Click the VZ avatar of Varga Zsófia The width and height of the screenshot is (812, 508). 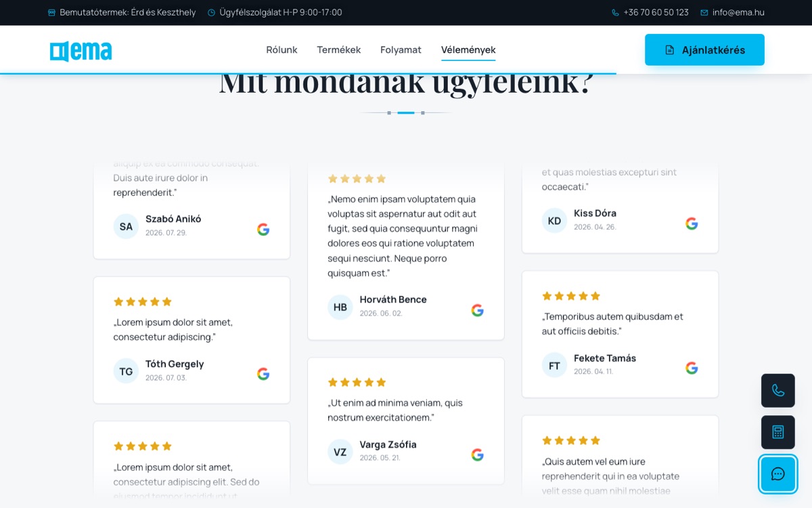[340, 452]
